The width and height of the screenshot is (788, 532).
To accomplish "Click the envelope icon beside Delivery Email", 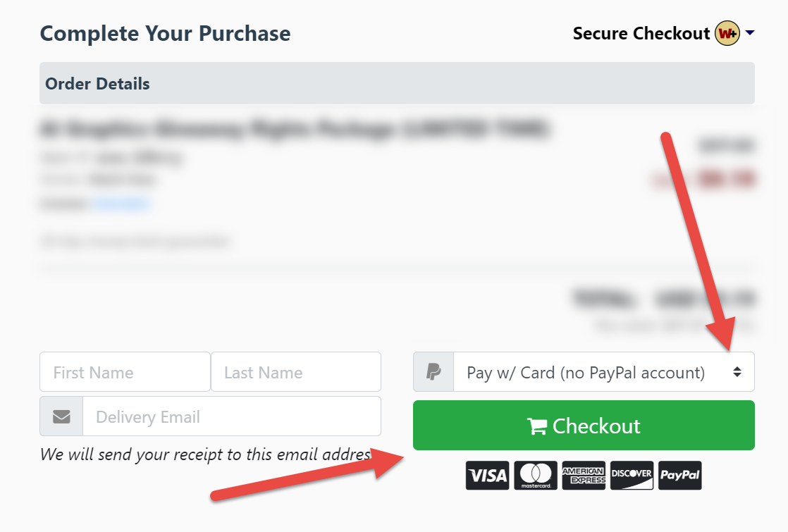I will click(61, 416).
